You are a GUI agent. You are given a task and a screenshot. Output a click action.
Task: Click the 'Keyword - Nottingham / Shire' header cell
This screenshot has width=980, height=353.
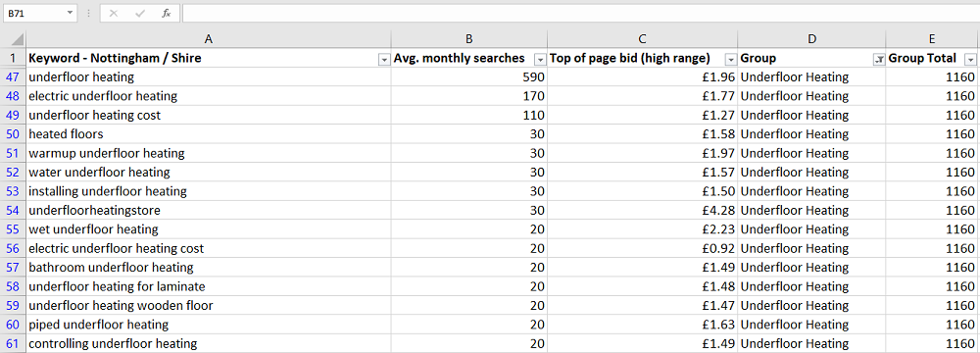pos(209,58)
